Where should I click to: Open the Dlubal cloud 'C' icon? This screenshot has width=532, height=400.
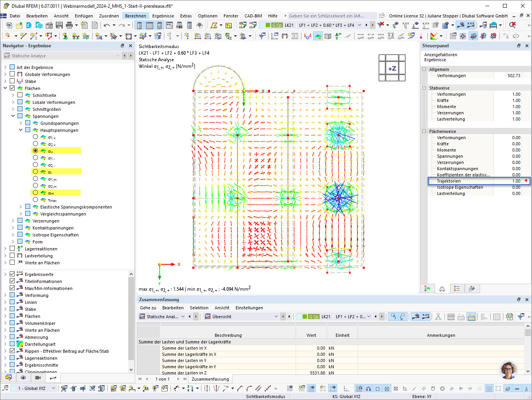(29, 25)
